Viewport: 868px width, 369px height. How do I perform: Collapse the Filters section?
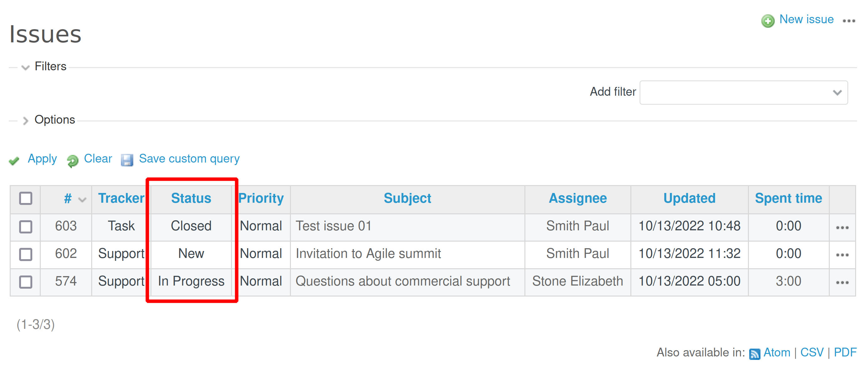25,67
